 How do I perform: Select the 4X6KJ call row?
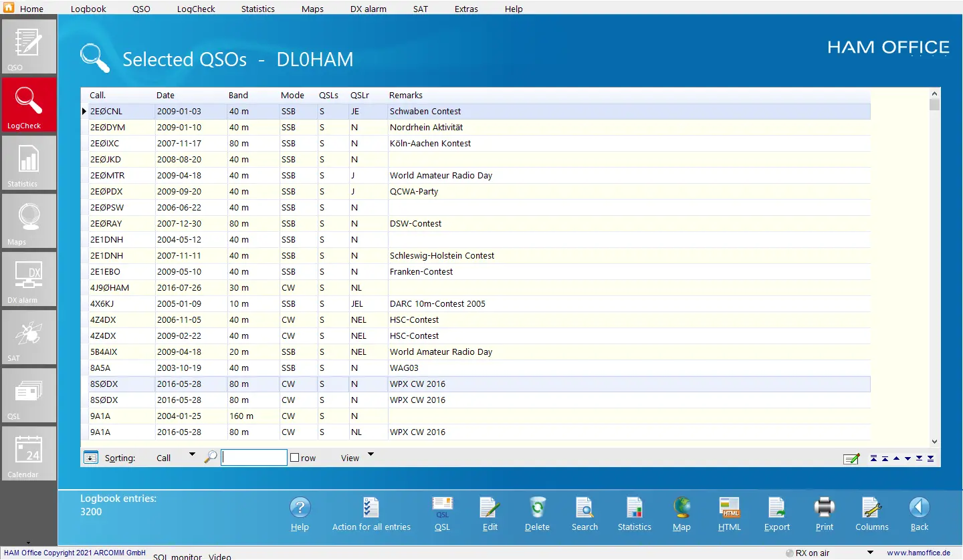coord(475,304)
